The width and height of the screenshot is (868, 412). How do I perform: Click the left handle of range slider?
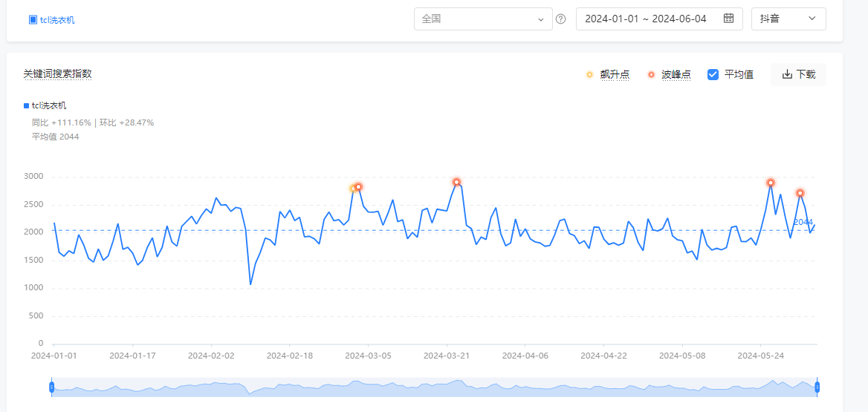(51, 387)
